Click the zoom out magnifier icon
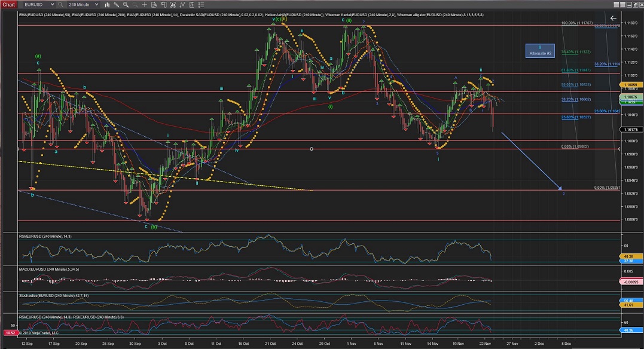The width and height of the screenshot is (644, 349). tap(136, 4)
